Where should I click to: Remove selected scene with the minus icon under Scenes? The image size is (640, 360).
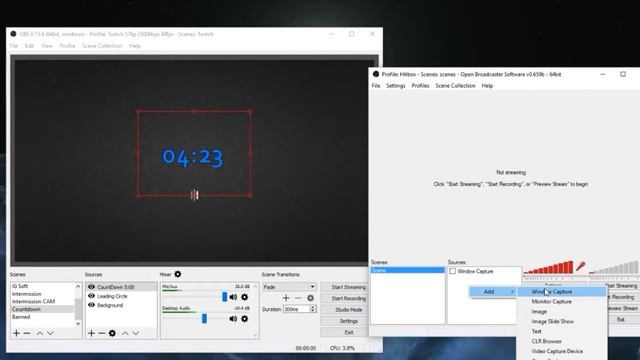pyautogui.click(x=27, y=333)
